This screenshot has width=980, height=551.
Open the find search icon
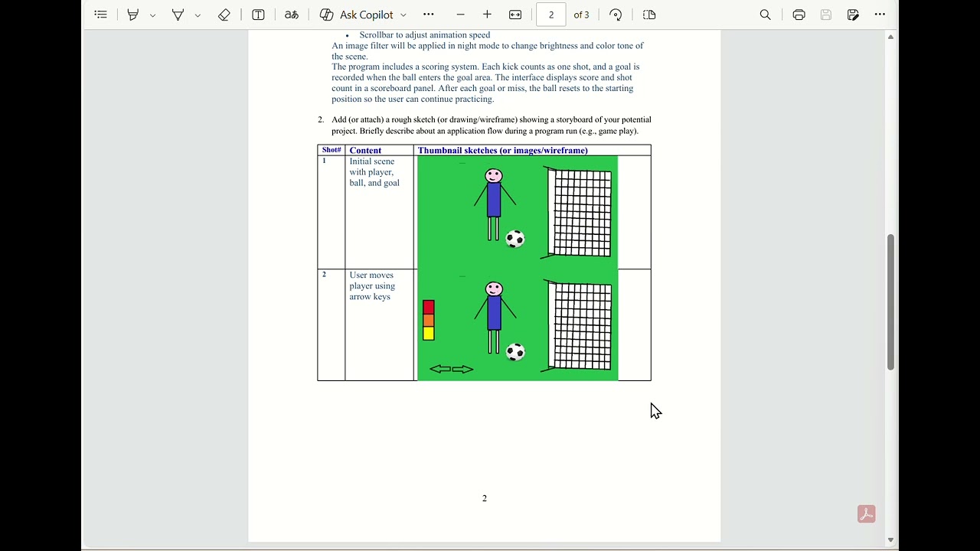click(765, 15)
